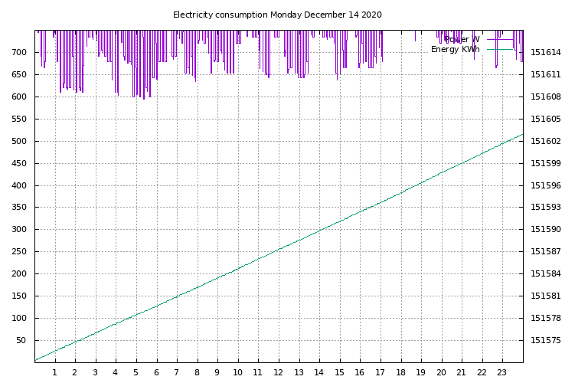Viewport: 588px width, 383px height.
Task: Click left axis value 50
Action: [x=21, y=340]
